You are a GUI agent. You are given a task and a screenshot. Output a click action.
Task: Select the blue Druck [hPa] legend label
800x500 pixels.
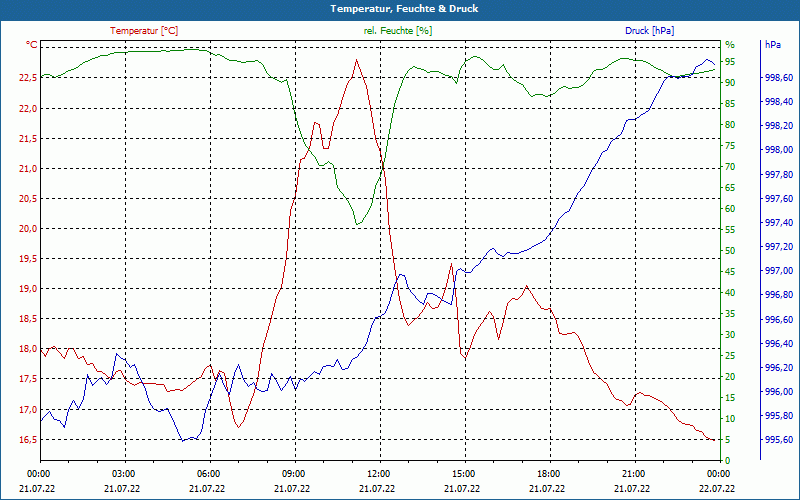pyautogui.click(x=649, y=31)
